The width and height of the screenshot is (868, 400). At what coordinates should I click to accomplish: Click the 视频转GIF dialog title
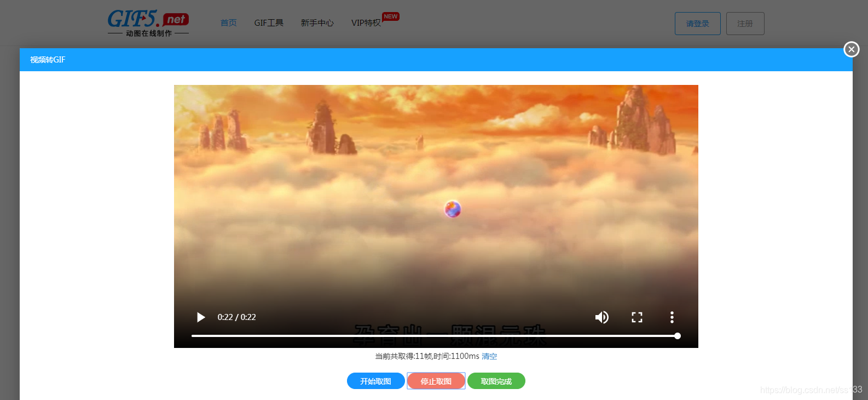(48, 60)
